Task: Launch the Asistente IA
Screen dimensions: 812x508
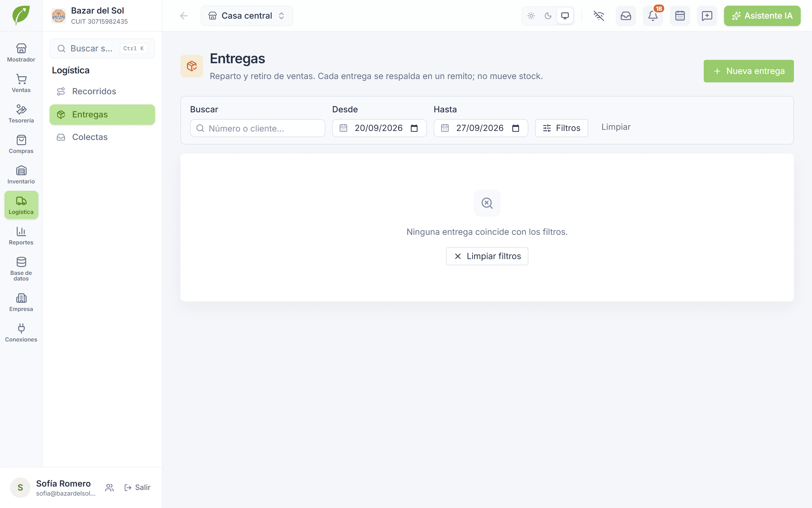Action: [762, 16]
